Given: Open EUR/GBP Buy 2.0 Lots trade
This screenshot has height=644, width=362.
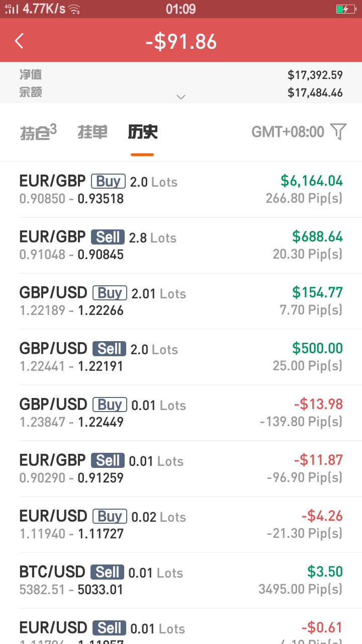Looking at the screenshot, I should tap(181, 190).
